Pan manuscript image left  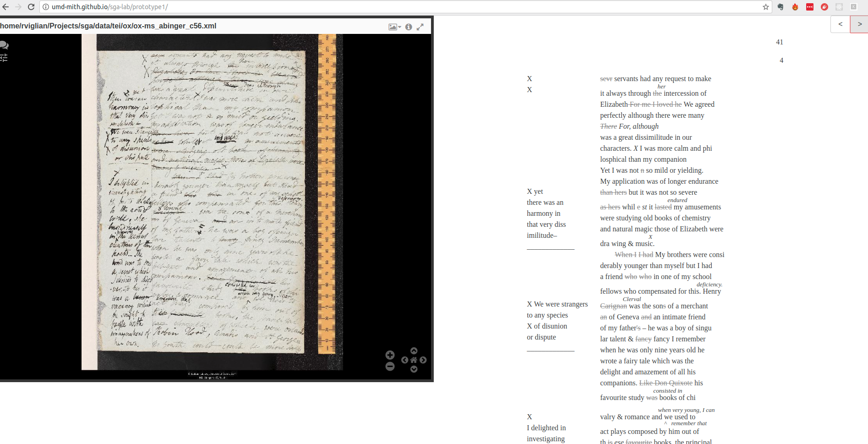[x=404, y=360]
